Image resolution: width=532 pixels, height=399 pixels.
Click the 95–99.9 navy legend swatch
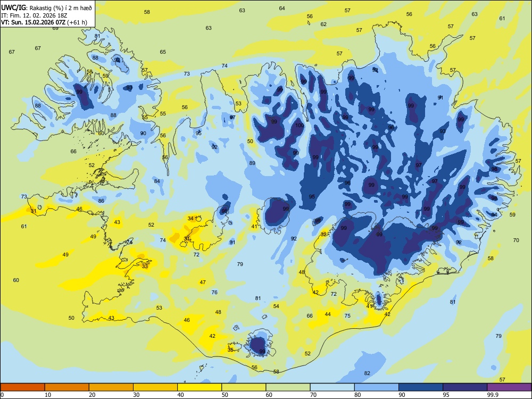coord(465,387)
